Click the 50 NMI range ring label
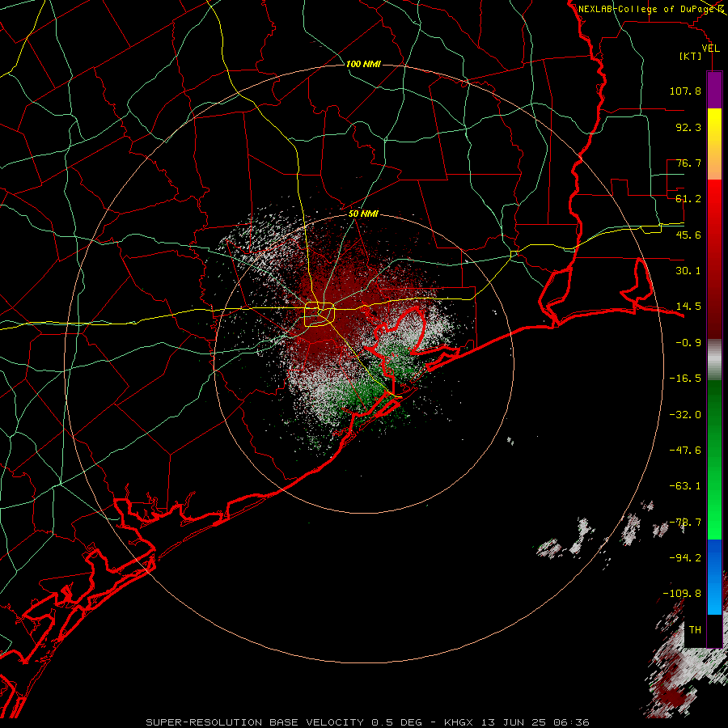The height and width of the screenshot is (728, 728). (x=363, y=214)
